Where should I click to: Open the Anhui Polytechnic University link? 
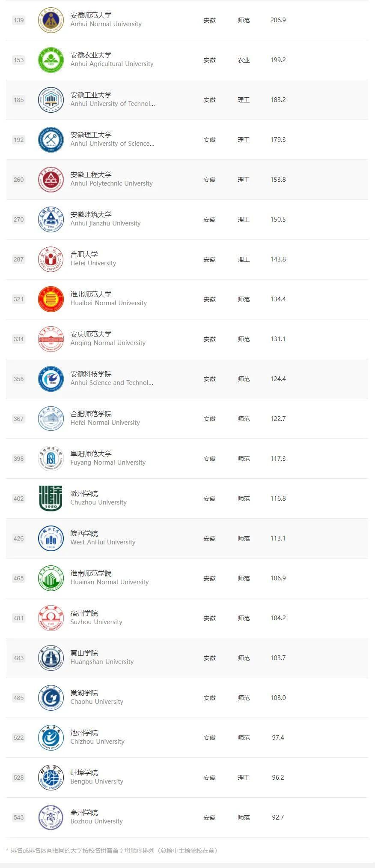111,183
